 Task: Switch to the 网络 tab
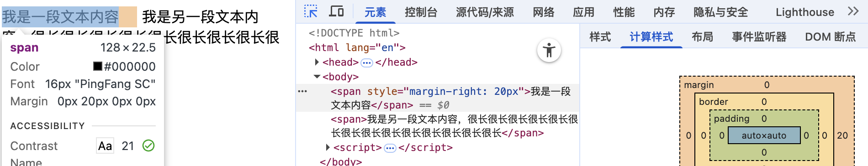(543, 12)
